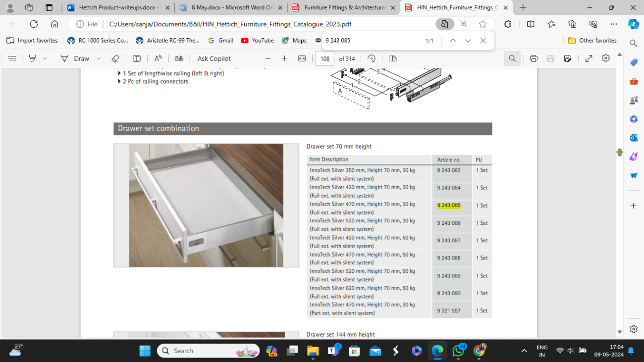This screenshot has width=644, height=362.
Task: Toggle the page view layout icon
Action: 393,58
